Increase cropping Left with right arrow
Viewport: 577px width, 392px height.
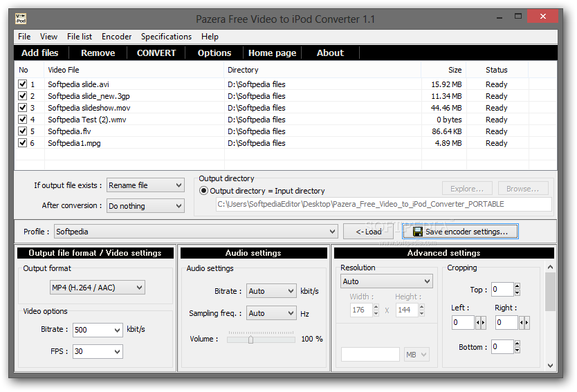click(484, 322)
